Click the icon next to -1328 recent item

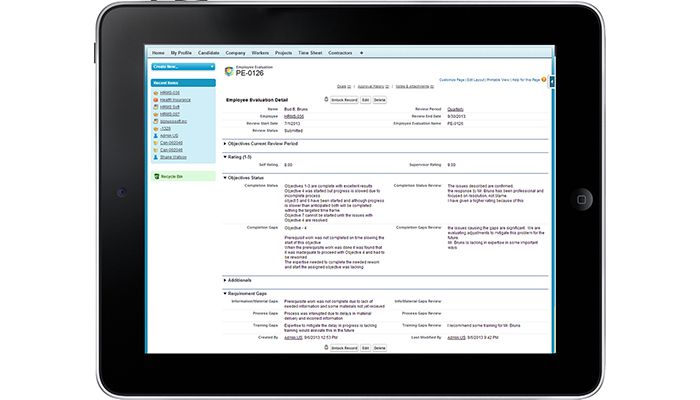(x=155, y=129)
